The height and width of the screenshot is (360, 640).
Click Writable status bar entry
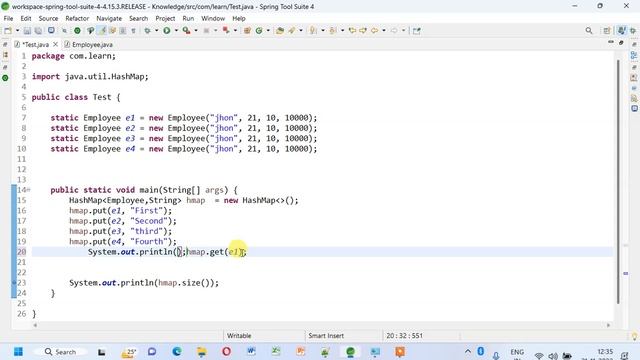[239, 336]
